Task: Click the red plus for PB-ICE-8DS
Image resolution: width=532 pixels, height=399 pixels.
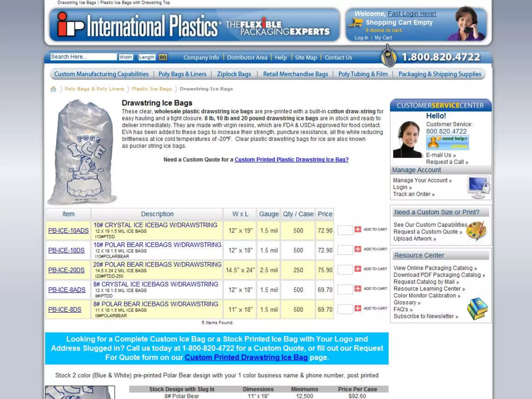Action: point(358,308)
